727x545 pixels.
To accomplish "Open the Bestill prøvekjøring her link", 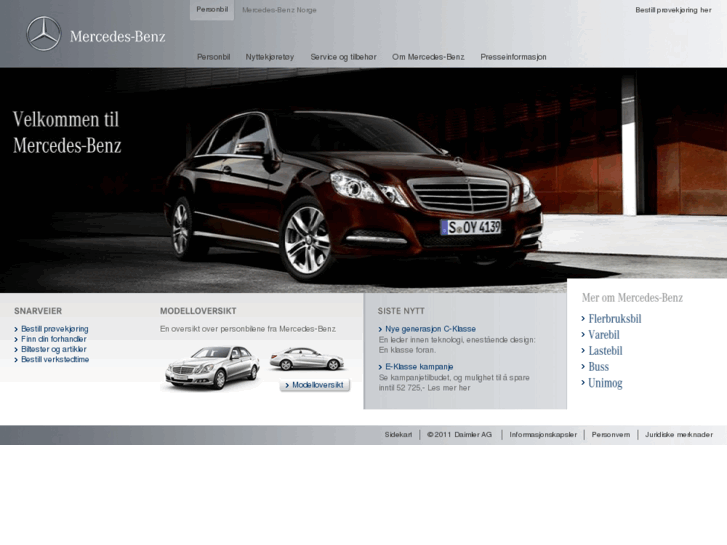I will 673,10.
